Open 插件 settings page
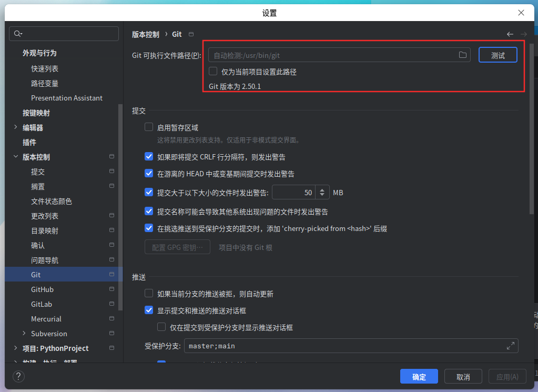 click(x=29, y=143)
